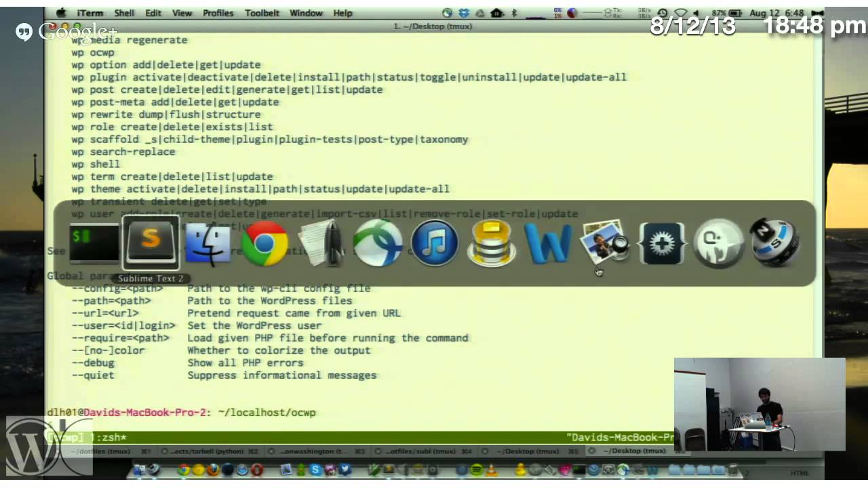Screen dimensions: 868x488
Task: Open the iTerm application menu
Action: coord(90,13)
